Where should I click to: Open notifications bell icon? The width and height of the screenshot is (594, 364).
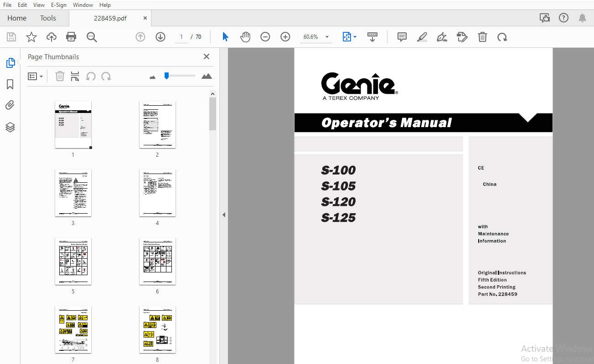tap(582, 18)
